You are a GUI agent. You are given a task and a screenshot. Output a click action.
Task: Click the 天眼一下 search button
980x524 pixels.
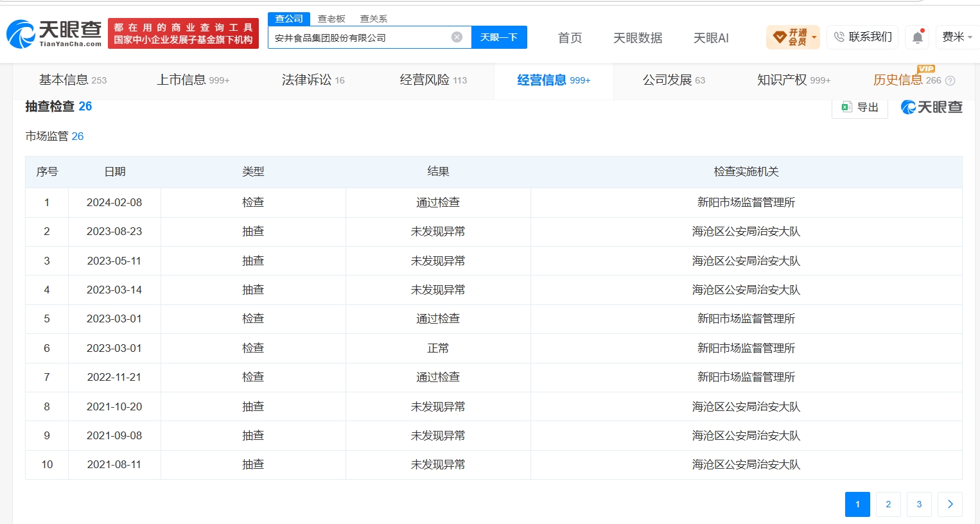click(499, 37)
